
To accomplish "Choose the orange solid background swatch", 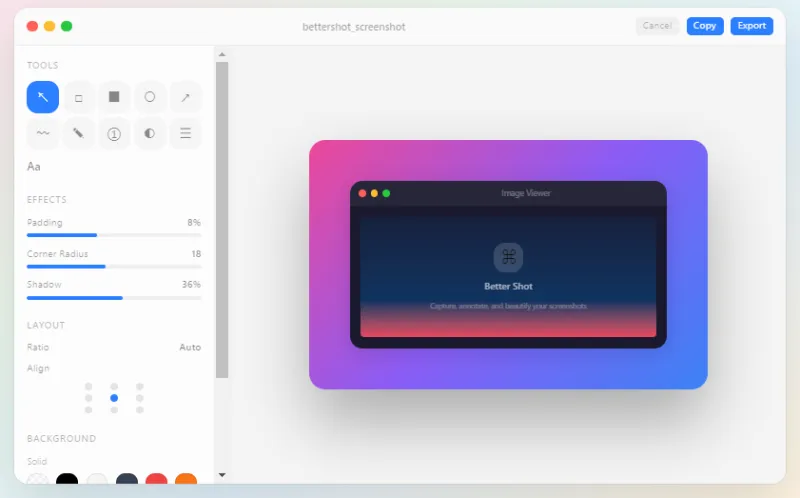I will (x=186, y=479).
